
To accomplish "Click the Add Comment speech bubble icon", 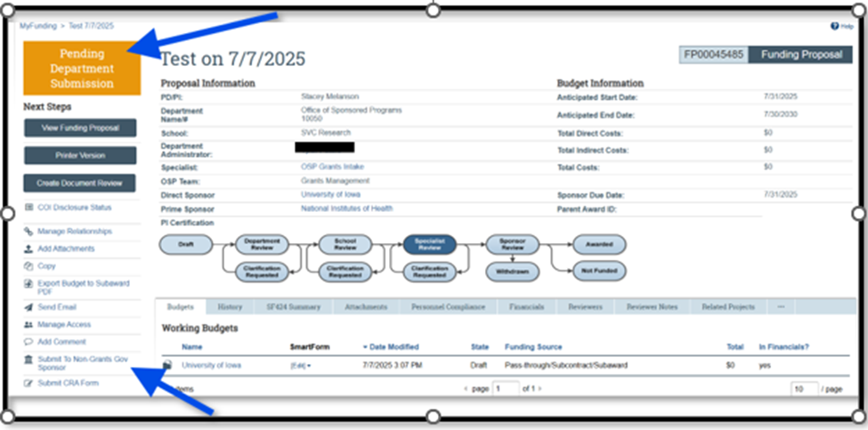I will pos(29,342).
